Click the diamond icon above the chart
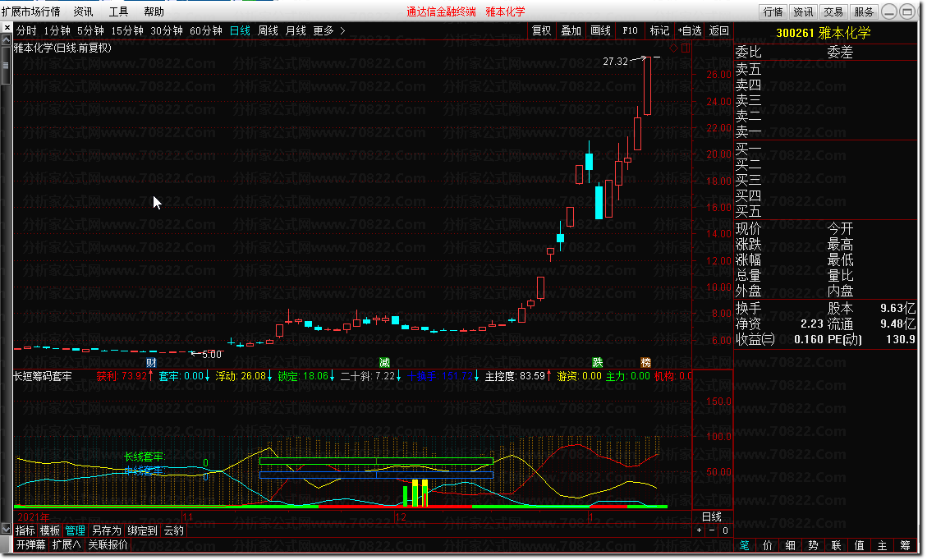This screenshot has height=560, width=927. point(673,48)
